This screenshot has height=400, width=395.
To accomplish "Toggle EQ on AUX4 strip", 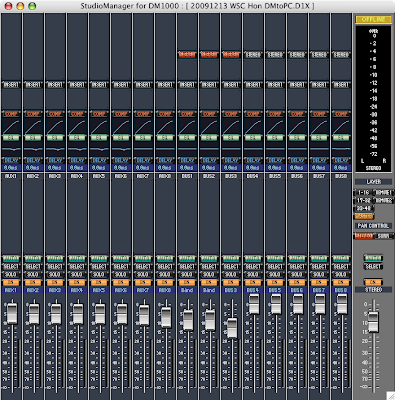I will click(x=77, y=138).
